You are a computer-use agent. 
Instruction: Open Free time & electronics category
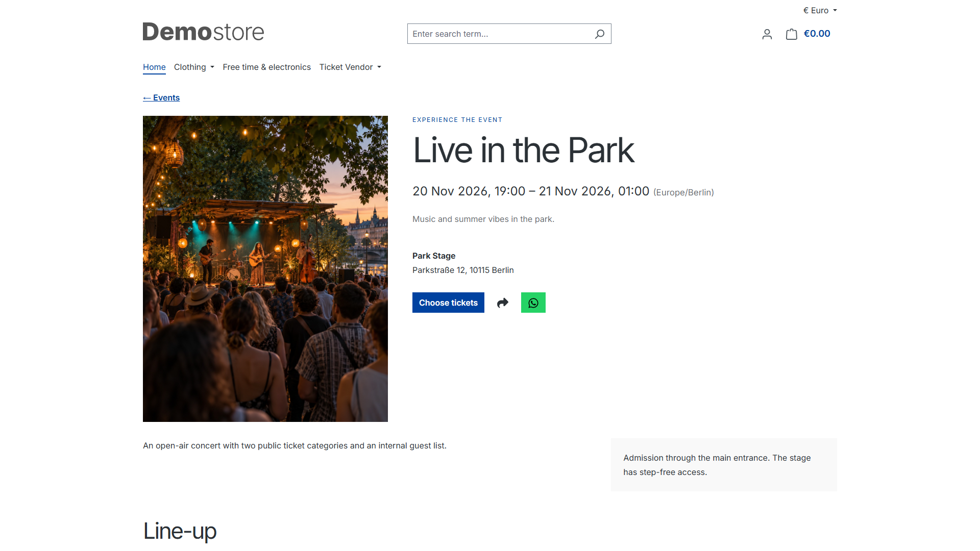pyautogui.click(x=266, y=67)
